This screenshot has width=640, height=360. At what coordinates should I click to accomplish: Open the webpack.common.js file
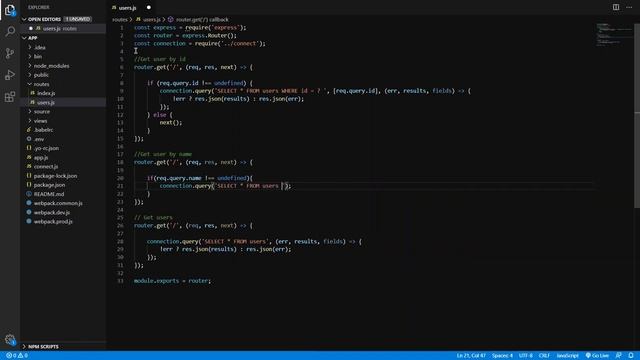coord(58,203)
